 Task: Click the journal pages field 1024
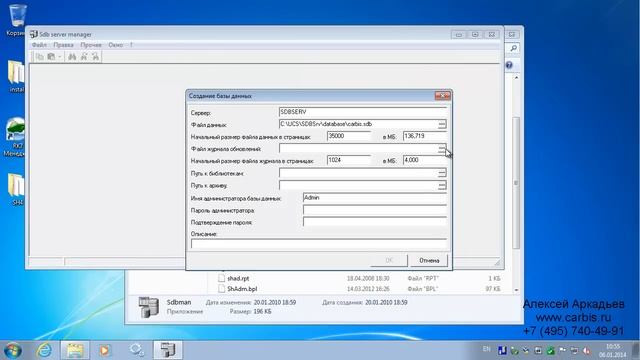[349, 160]
